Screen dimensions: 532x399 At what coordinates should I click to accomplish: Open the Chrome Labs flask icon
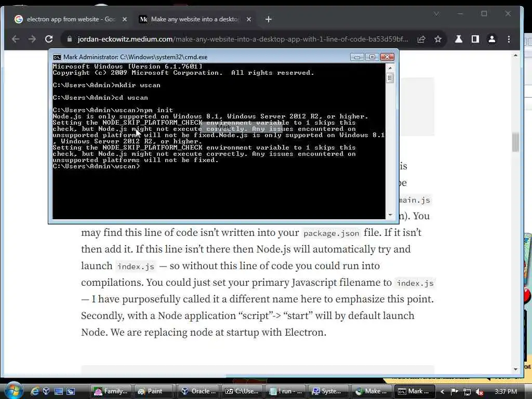click(x=459, y=39)
